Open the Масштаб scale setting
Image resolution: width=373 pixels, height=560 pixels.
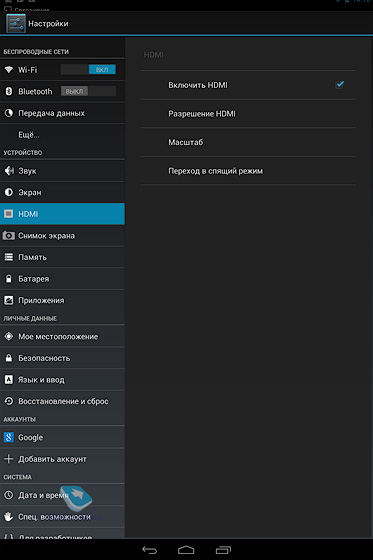coord(248,142)
